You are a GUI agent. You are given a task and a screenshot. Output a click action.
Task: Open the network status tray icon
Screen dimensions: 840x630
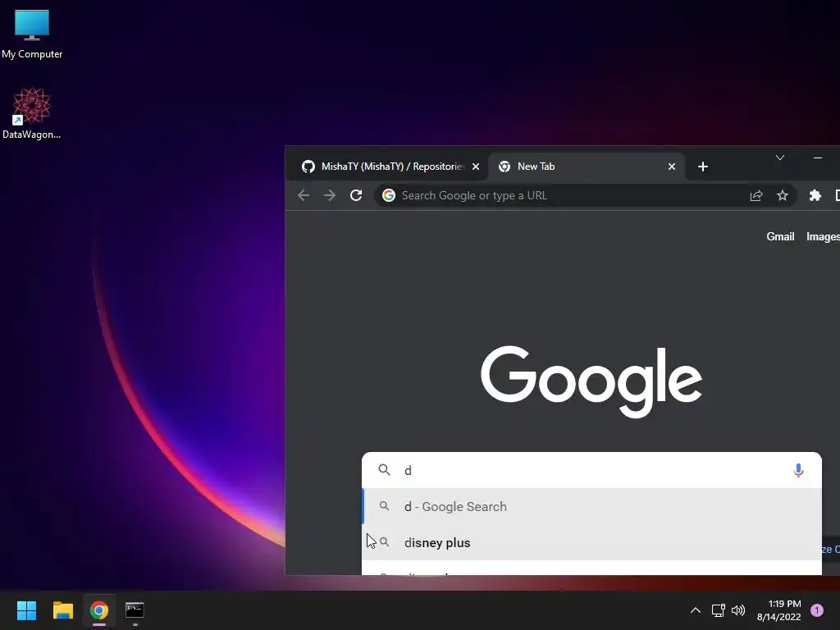[x=718, y=610]
